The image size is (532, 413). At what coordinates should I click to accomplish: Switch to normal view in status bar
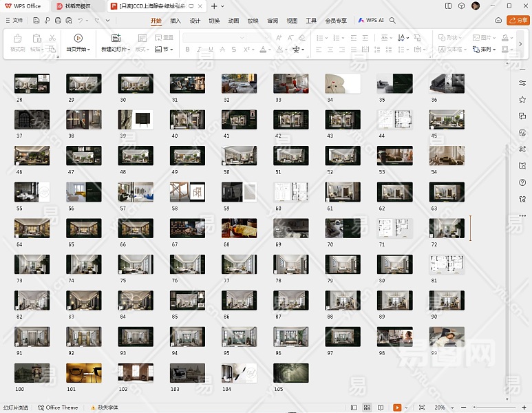(x=354, y=407)
